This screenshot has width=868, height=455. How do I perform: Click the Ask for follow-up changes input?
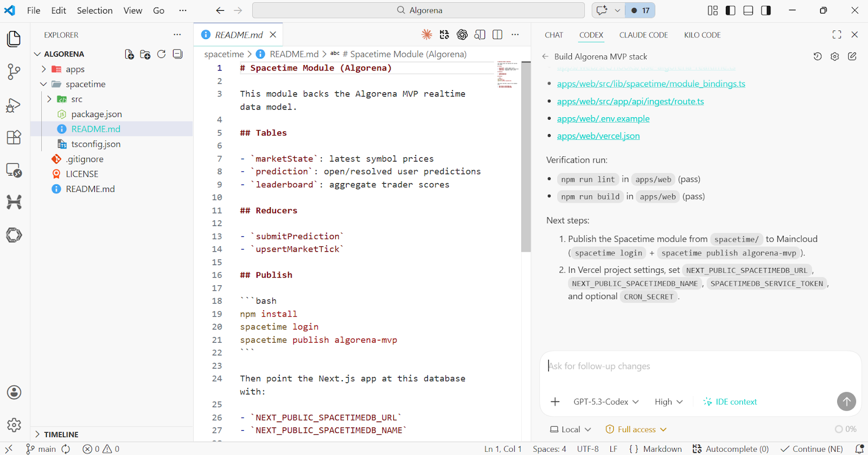pyautogui.click(x=700, y=367)
